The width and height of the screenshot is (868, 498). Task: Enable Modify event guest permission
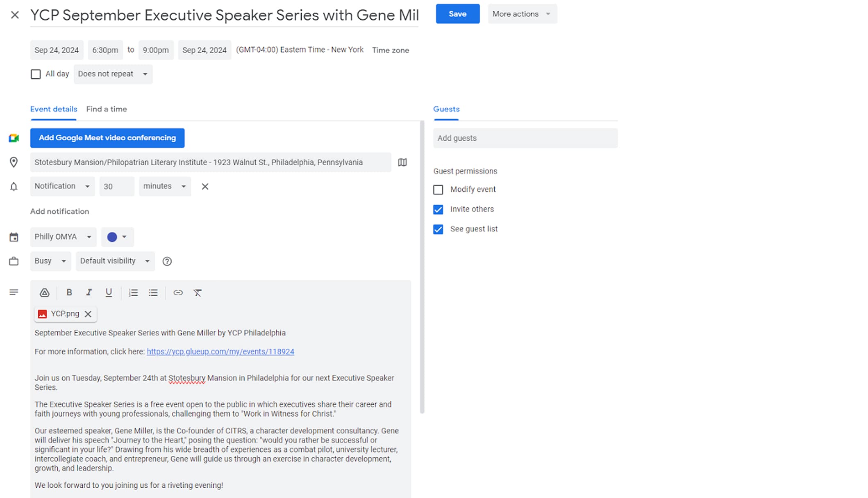point(438,190)
